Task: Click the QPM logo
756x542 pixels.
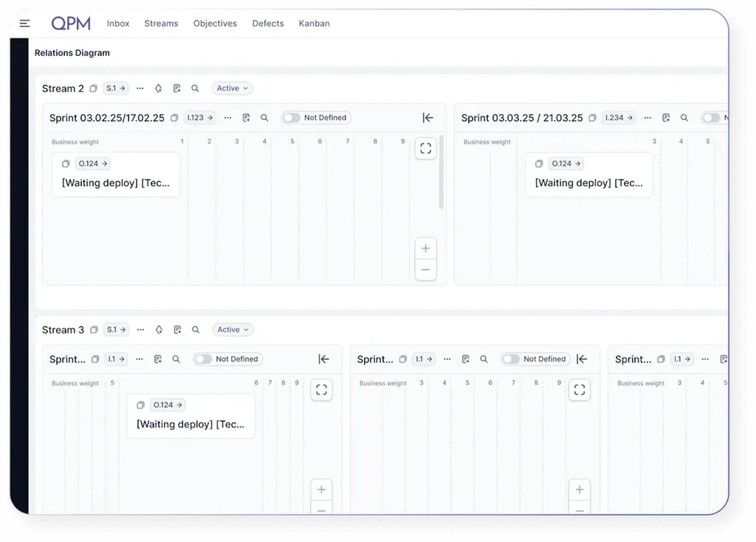Action: point(71,23)
